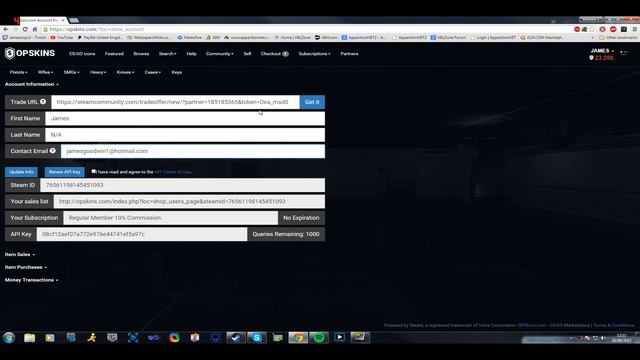
Task: Open Skype from the taskbar
Action: coord(257,338)
